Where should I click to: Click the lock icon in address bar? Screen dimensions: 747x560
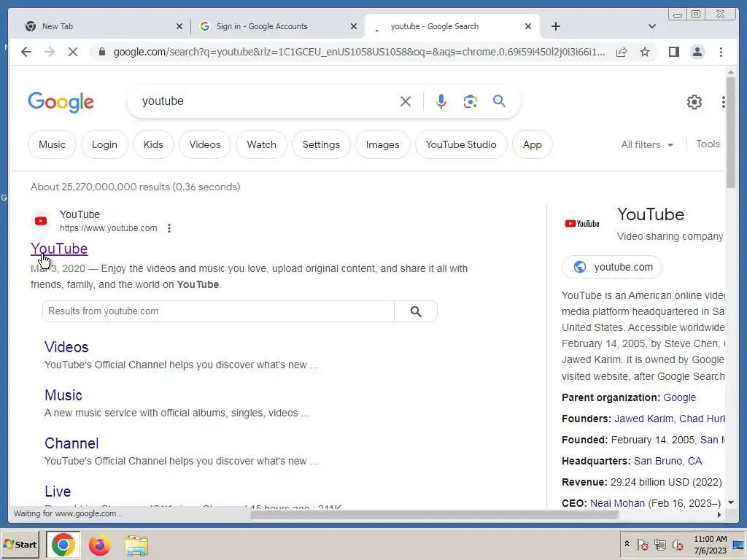pyautogui.click(x=101, y=52)
